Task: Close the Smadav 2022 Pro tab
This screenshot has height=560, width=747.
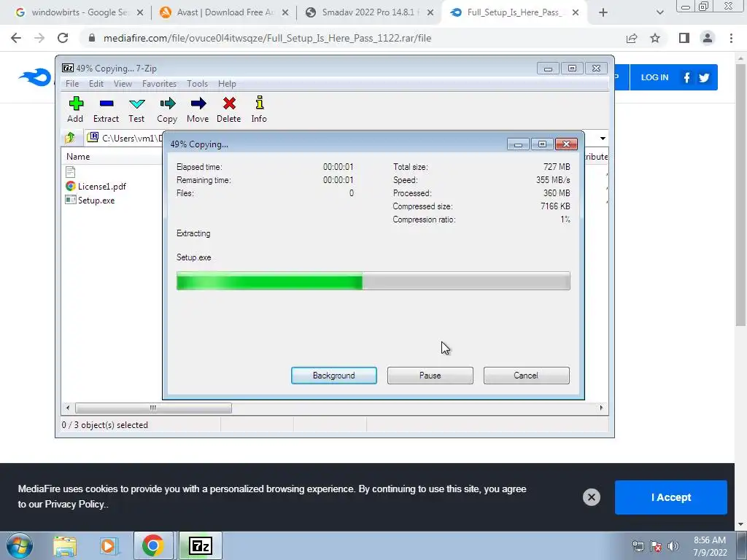Action: pyautogui.click(x=430, y=13)
